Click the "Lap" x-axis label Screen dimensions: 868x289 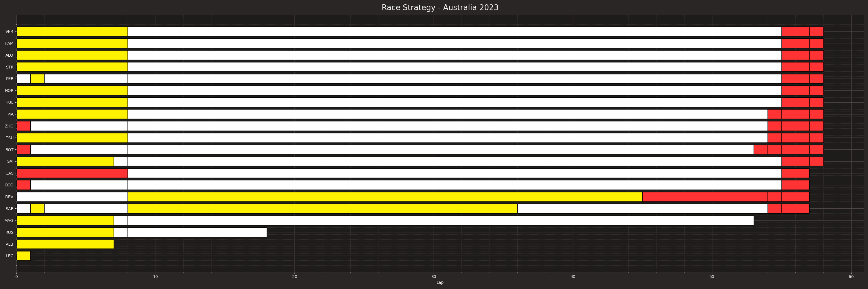[440, 283]
